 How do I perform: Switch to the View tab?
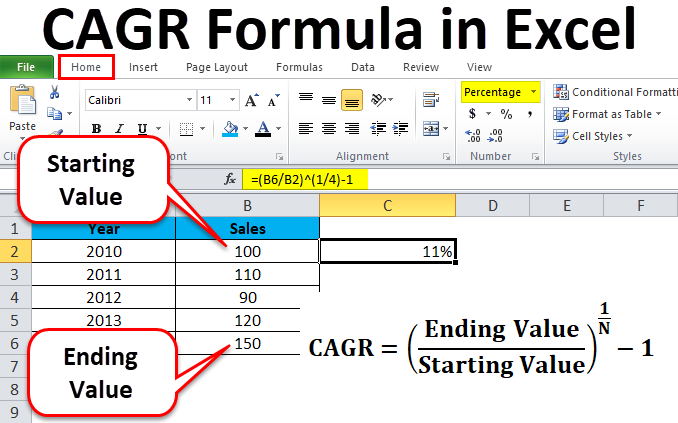pos(479,67)
